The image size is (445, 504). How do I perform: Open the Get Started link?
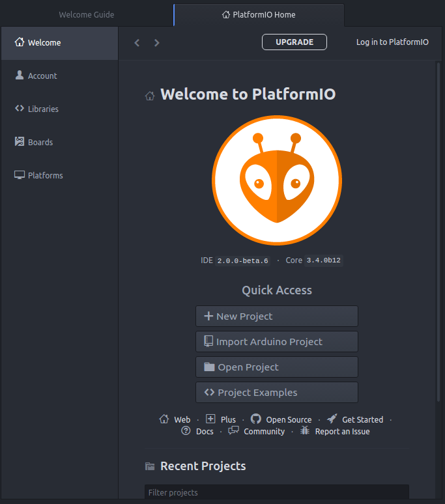click(x=363, y=420)
